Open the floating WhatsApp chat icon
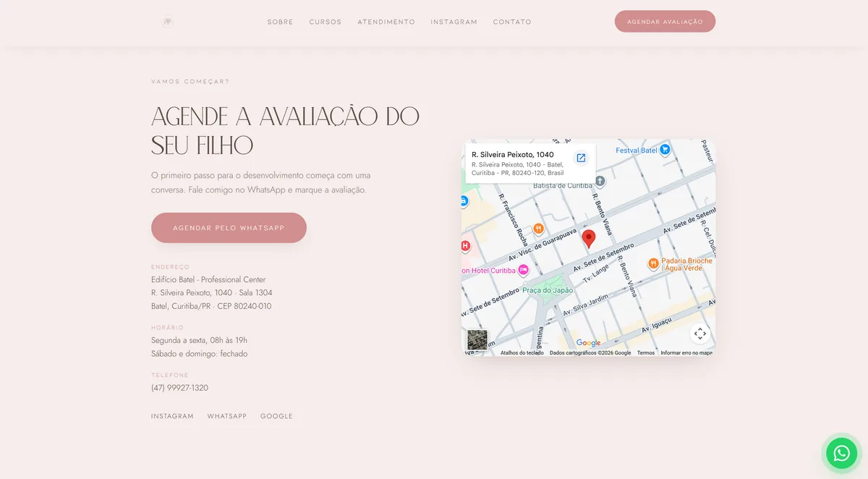 841,453
